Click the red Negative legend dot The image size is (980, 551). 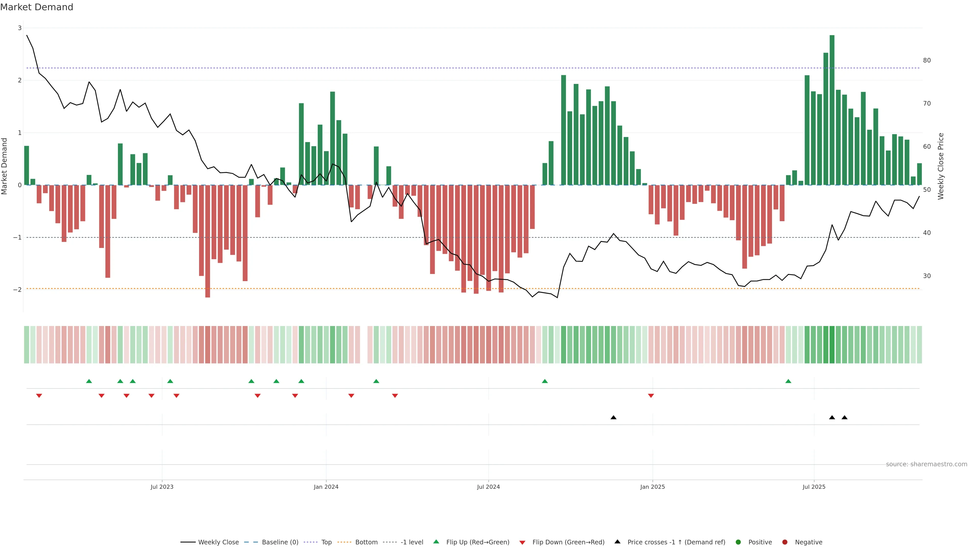coord(785,542)
